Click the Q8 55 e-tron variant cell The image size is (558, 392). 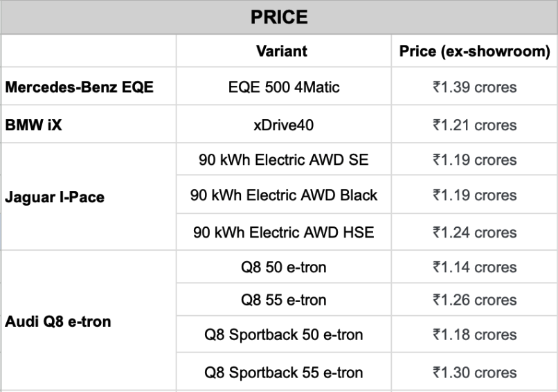(284, 300)
